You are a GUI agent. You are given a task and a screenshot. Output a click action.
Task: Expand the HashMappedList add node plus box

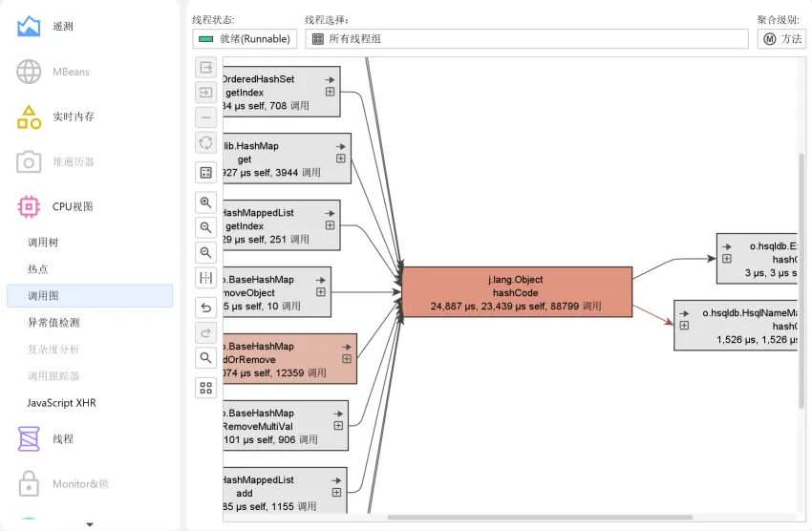point(336,492)
